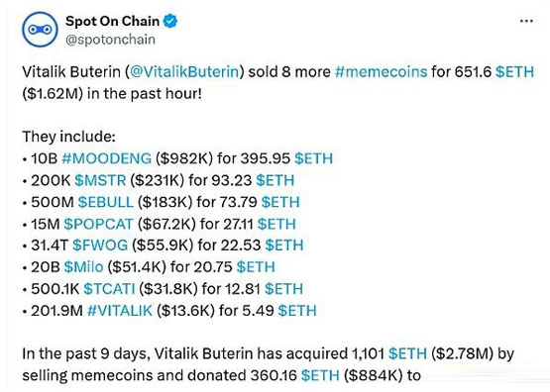Click the $ETH cashtag after 360.16

point(320,375)
